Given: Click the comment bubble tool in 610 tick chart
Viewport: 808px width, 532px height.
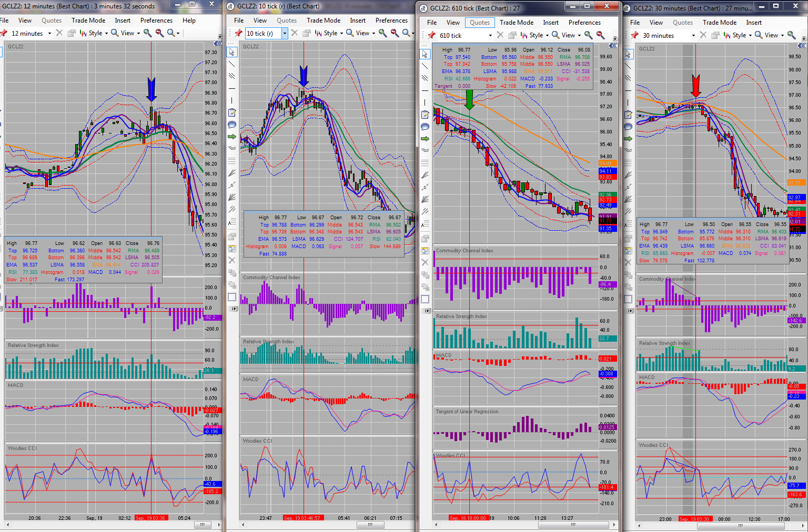Looking at the screenshot, I should 425,127.
